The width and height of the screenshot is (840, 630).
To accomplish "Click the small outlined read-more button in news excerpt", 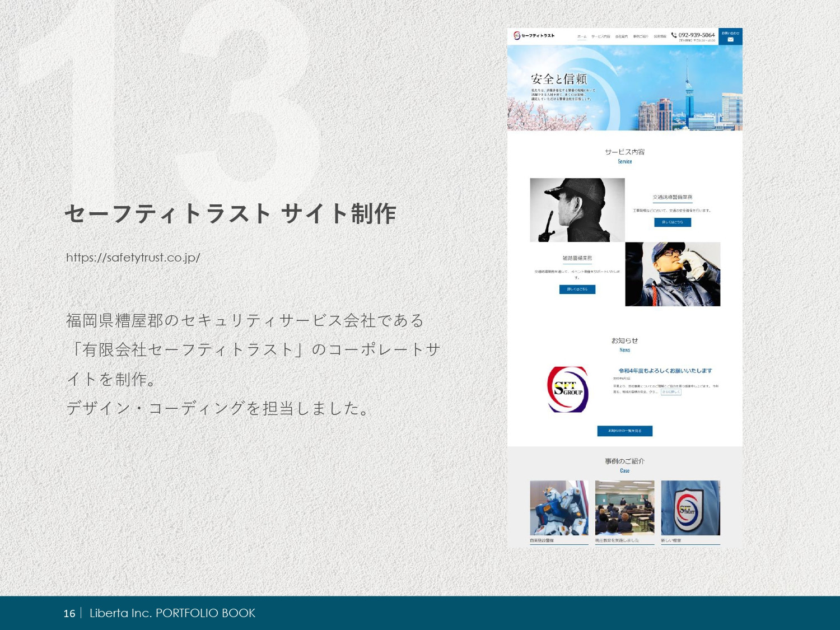I will coord(671,392).
